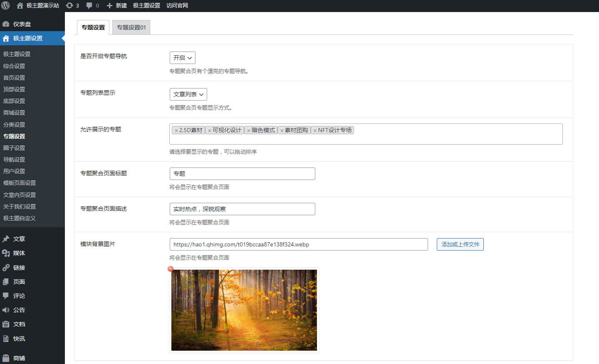Click the WordPress logo icon
This screenshot has height=364, width=599.
click(x=6, y=5)
